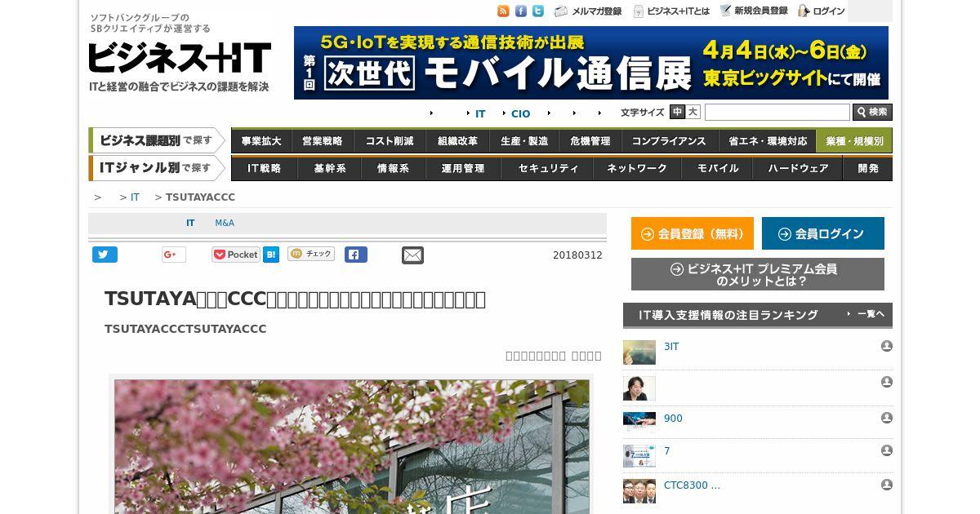This screenshot has height=514, width=980.
Task: Click the ログイン link at top
Action: point(822,11)
